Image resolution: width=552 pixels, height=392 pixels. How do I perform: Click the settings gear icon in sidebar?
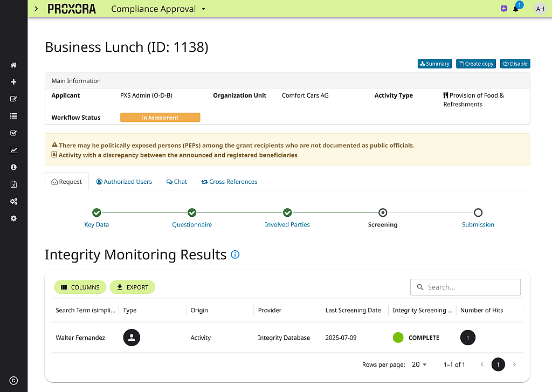(13, 218)
